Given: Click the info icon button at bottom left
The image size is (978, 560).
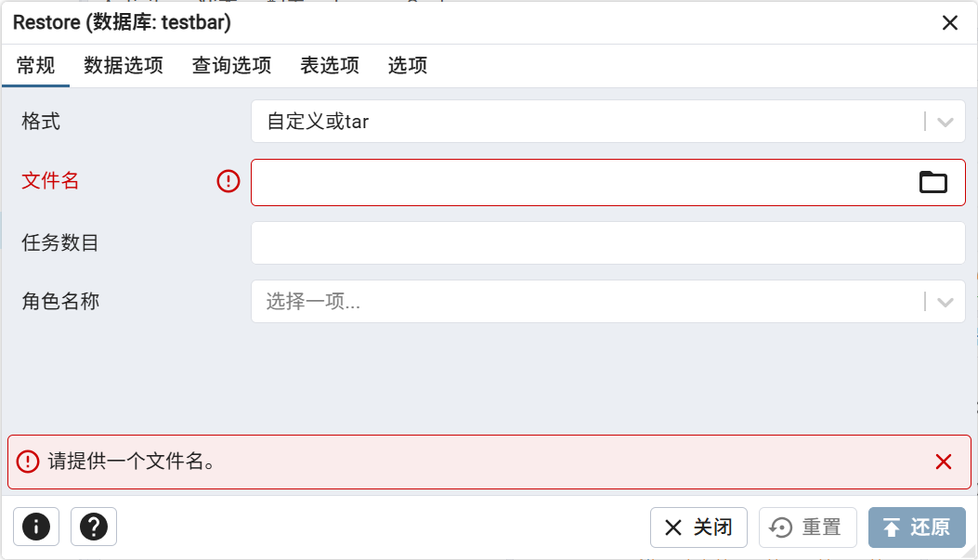Looking at the screenshot, I should point(36,527).
